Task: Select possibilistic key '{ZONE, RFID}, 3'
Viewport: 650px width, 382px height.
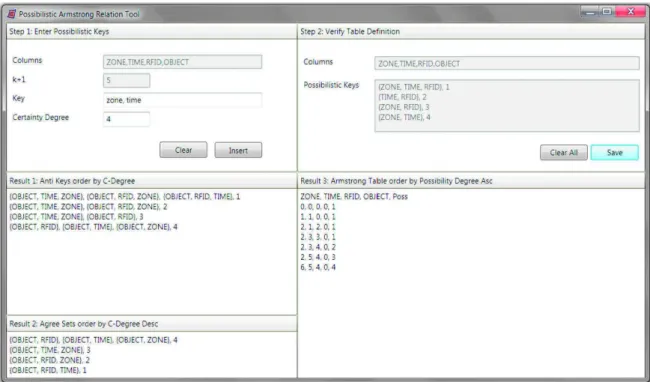Action: pos(404,107)
